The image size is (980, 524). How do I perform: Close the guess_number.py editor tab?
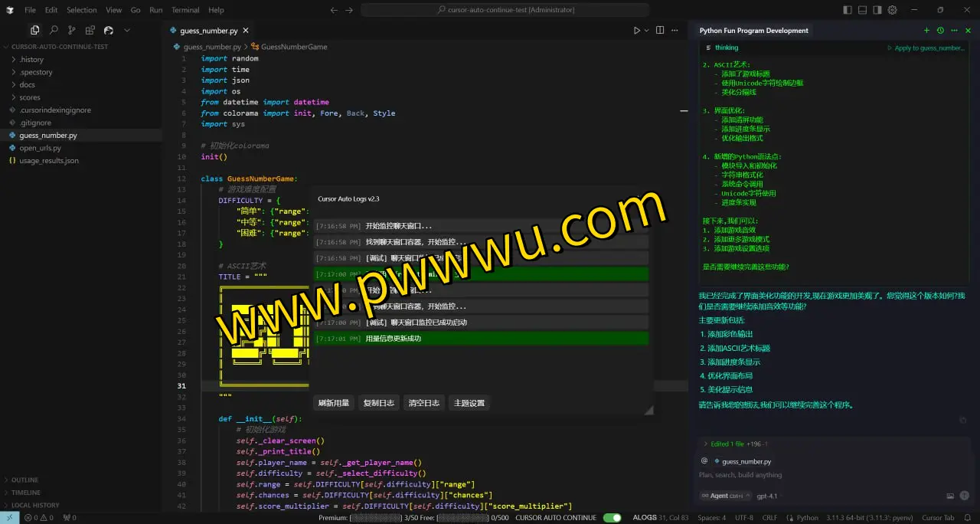pyautogui.click(x=245, y=31)
